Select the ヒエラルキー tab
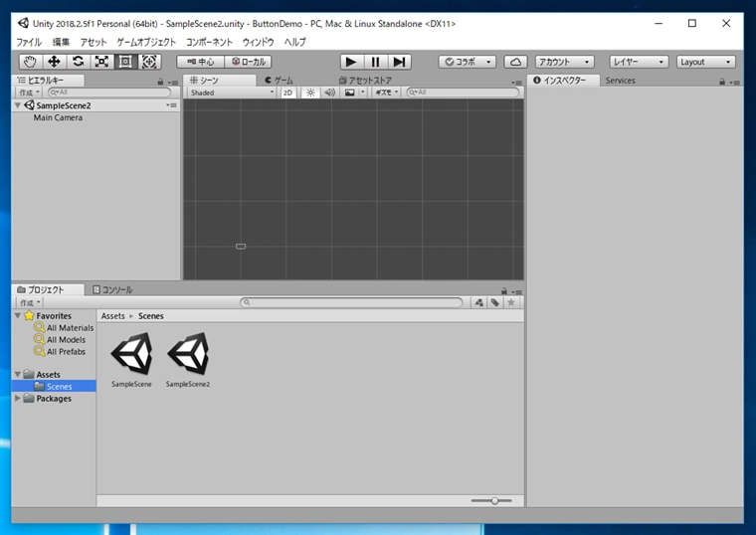 (48, 80)
